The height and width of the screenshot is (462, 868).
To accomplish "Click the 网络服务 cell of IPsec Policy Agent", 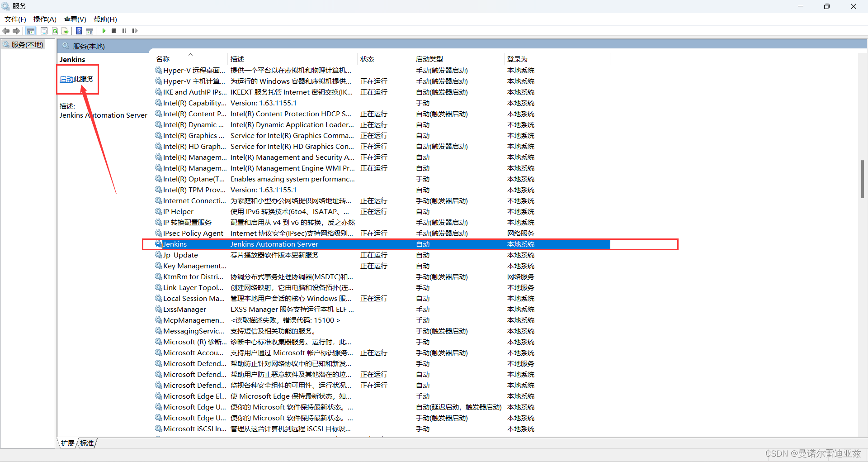I will 520,233.
